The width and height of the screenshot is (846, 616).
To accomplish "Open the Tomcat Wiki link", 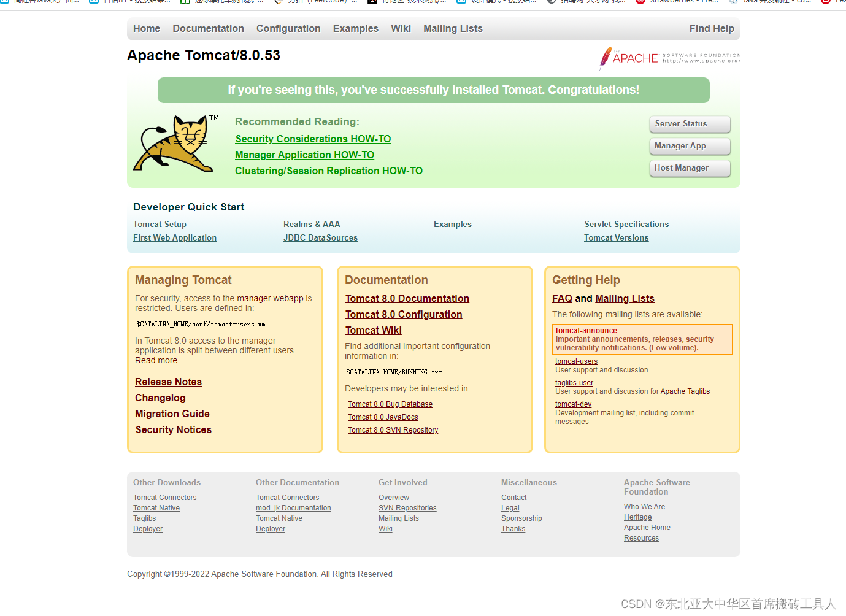I will click(374, 331).
